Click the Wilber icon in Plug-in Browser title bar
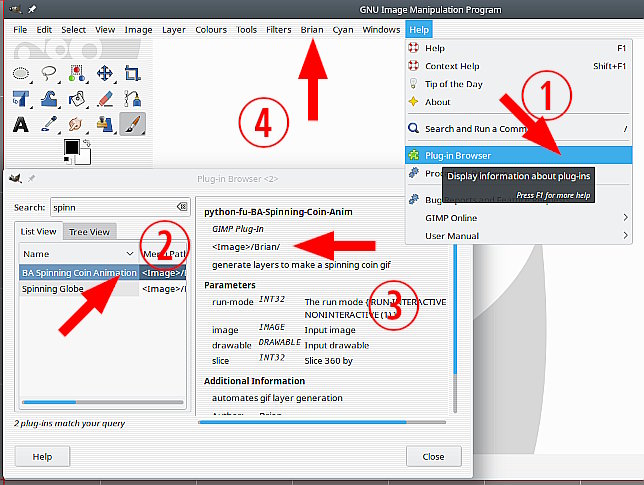Viewport: 644px width, 485px height. click(x=15, y=178)
